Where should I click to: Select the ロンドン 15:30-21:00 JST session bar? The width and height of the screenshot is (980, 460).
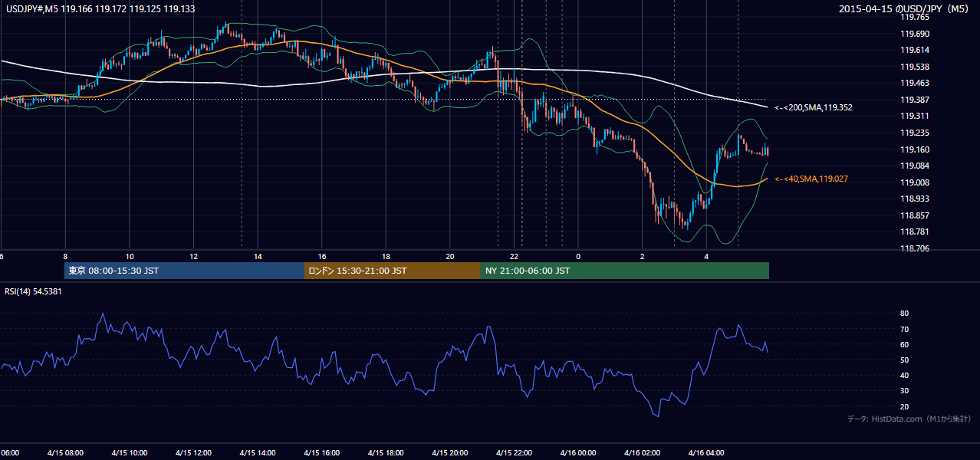click(x=393, y=271)
